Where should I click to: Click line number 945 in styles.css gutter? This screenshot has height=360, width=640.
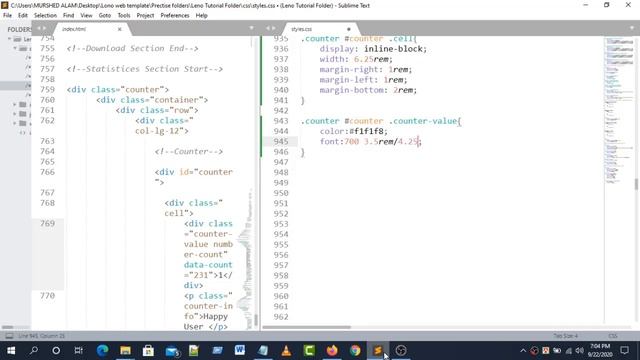click(x=281, y=141)
